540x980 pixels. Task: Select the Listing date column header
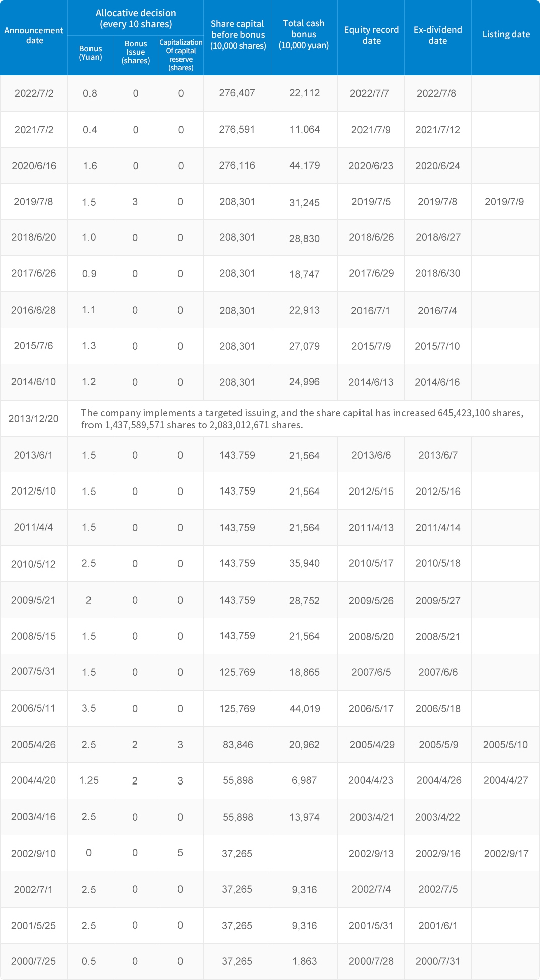tap(506, 34)
